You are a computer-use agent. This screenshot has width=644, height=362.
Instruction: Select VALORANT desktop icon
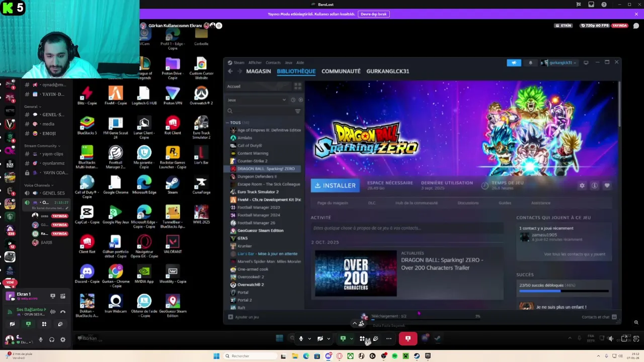[x=173, y=244]
